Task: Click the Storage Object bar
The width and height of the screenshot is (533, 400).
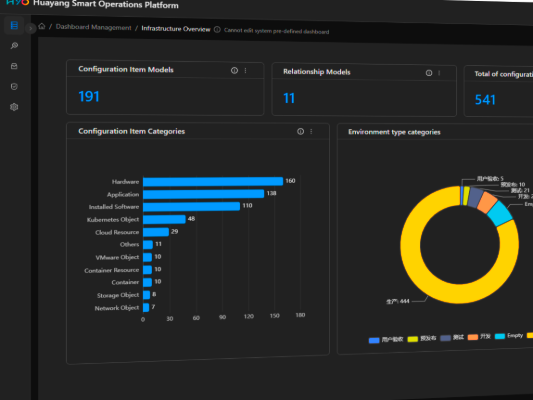Action: click(147, 295)
